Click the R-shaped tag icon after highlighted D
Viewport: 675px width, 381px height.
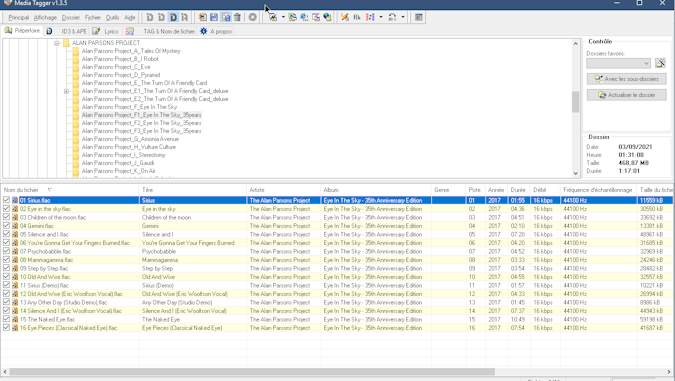(185, 17)
